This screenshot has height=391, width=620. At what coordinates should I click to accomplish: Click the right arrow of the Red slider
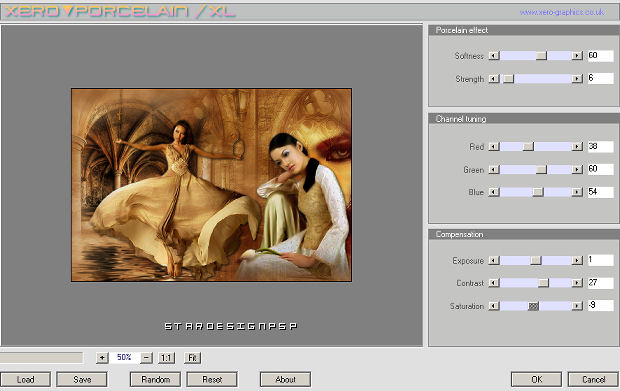point(577,147)
